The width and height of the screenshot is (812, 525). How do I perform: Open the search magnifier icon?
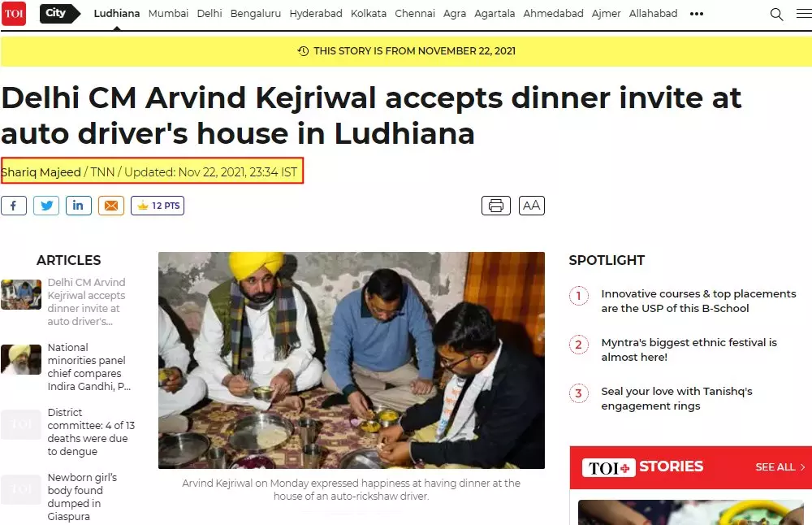(776, 14)
